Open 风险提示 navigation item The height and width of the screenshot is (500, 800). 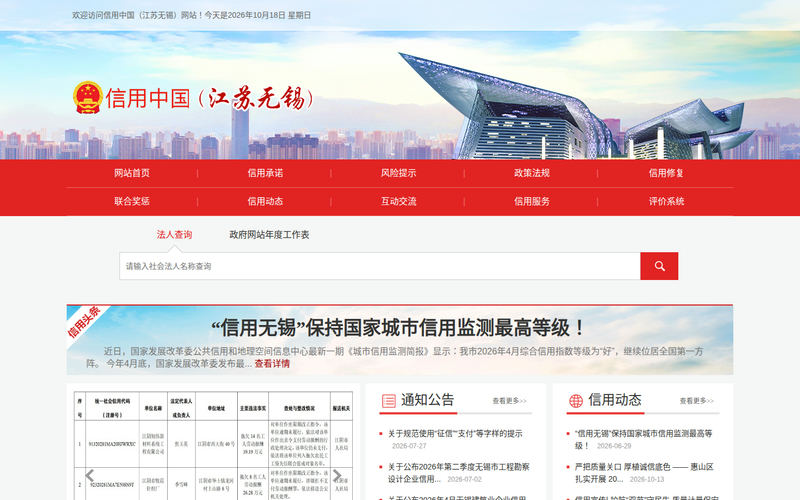(x=398, y=173)
